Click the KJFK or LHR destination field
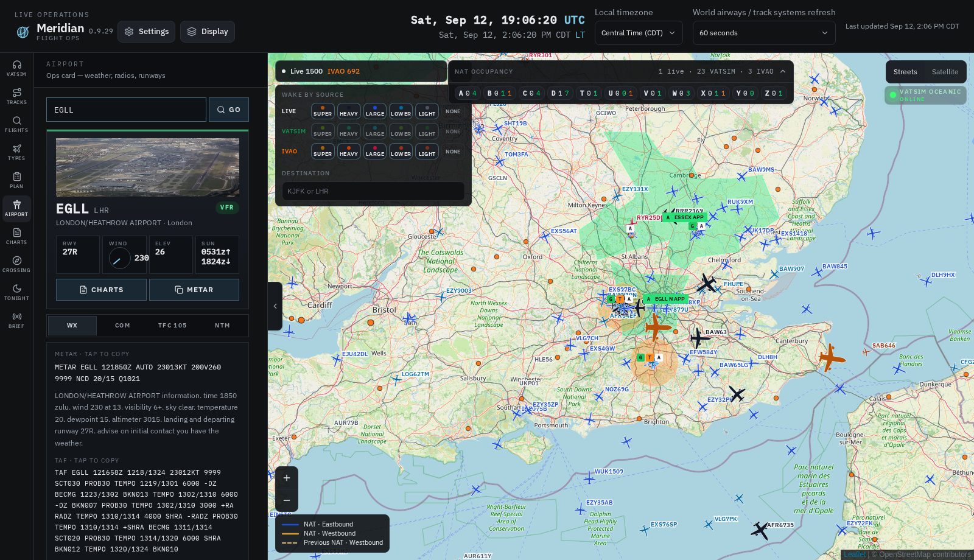The width and height of the screenshot is (974, 560). [373, 191]
